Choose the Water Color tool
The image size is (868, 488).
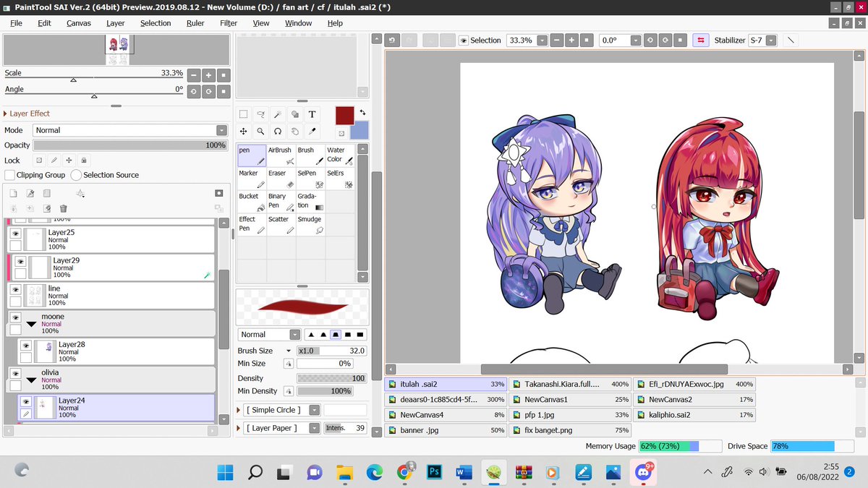click(339, 155)
